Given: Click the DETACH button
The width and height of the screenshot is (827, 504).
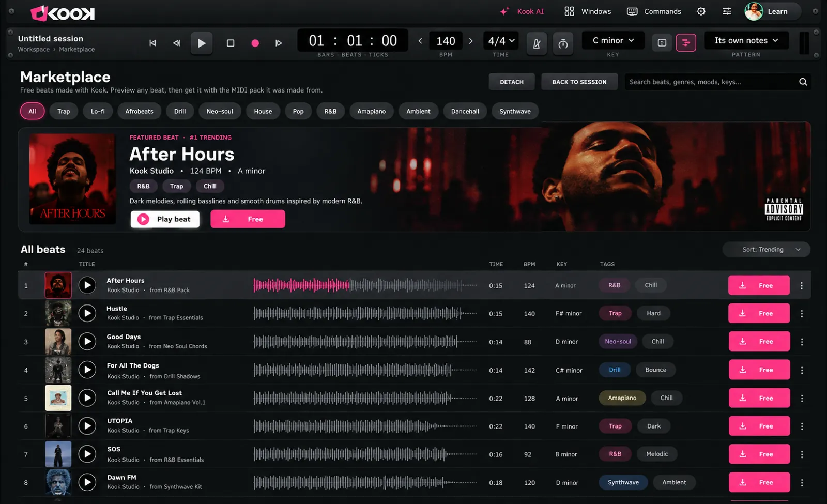Looking at the screenshot, I should point(512,82).
